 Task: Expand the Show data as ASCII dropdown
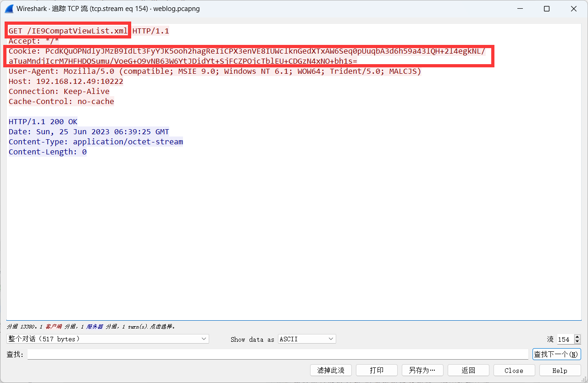[307, 339]
